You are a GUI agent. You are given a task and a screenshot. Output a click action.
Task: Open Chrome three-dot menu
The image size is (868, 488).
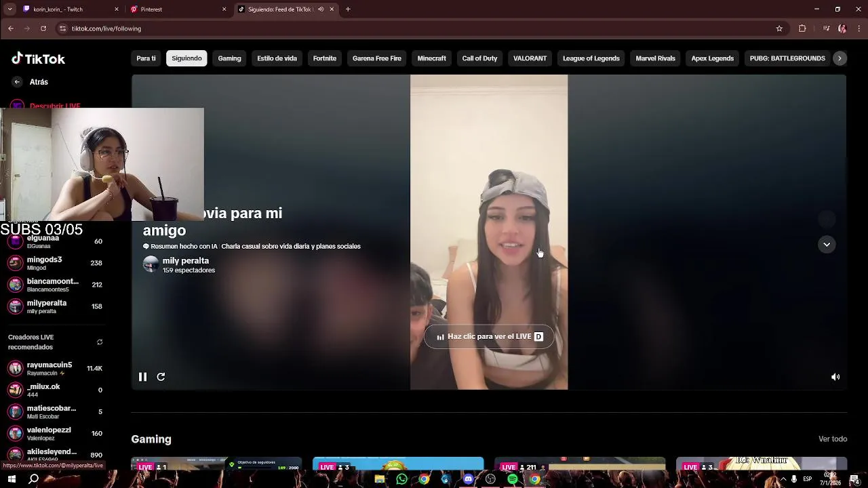click(859, 28)
